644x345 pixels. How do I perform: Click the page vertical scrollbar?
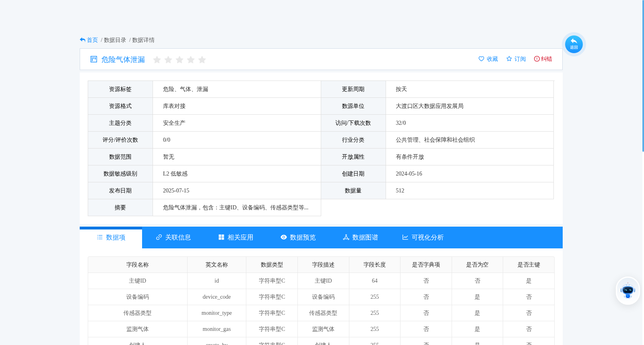(x=643, y=76)
